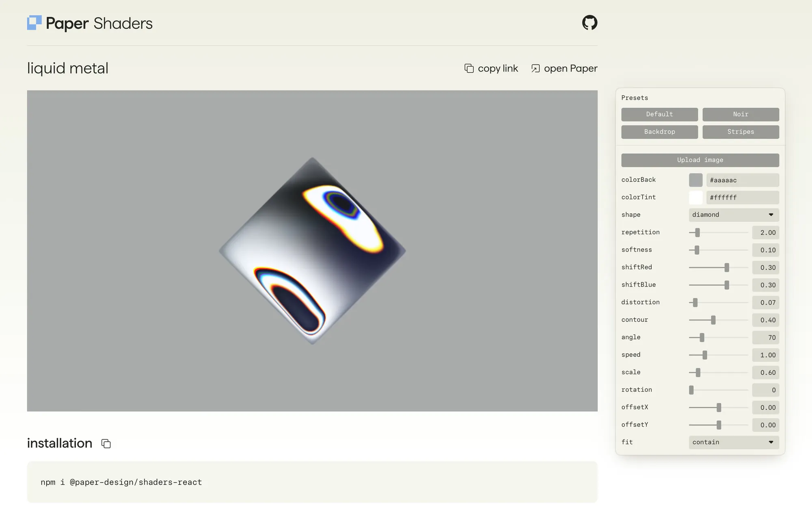
Task: Click the colorBack hex field #aaaaac
Action: [743, 180]
